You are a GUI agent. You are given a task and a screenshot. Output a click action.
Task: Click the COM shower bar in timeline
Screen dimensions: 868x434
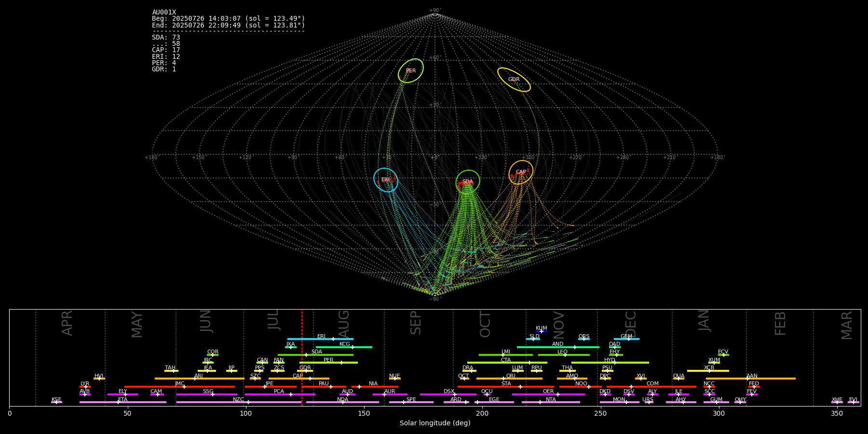click(x=651, y=387)
